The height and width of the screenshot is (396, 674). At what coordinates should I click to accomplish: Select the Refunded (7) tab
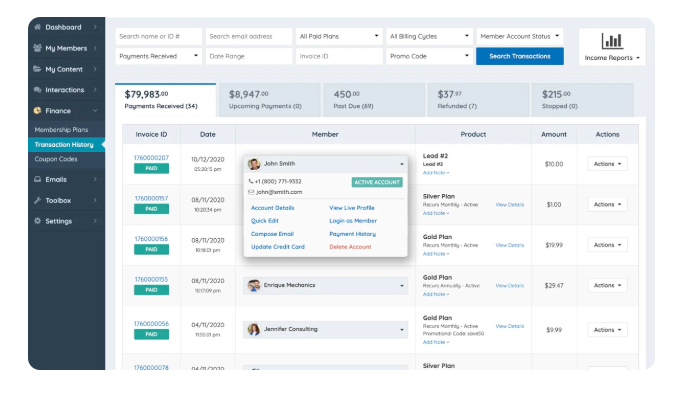point(478,100)
